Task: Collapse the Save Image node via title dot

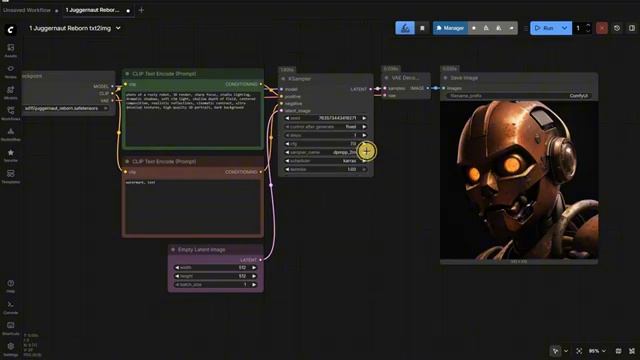Action: pyautogui.click(x=446, y=78)
